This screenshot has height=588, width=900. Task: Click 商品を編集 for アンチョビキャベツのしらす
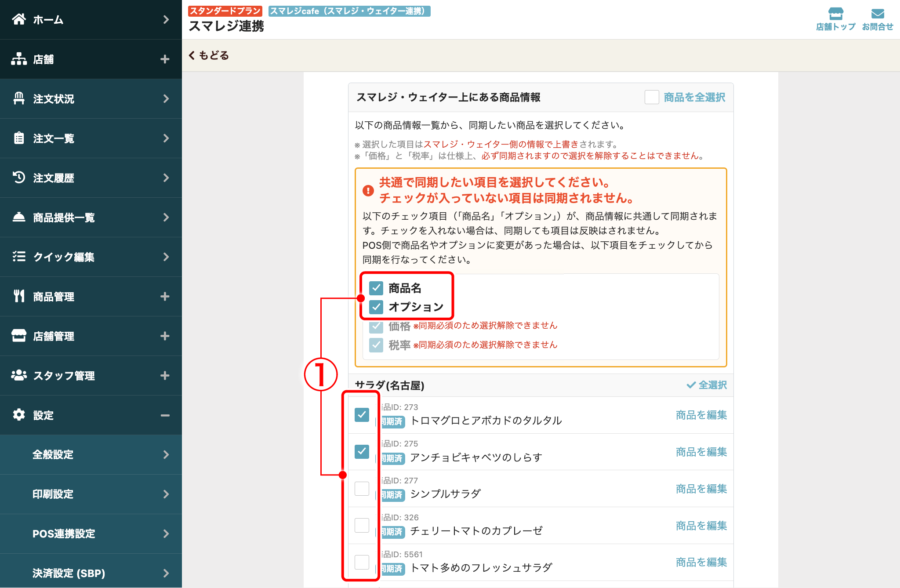point(701,452)
